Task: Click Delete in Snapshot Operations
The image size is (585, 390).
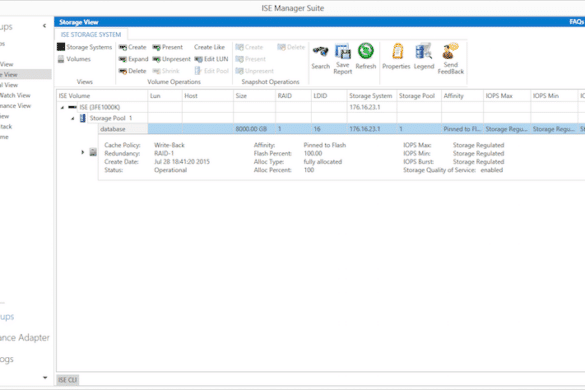Action: click(x=291, y=47)
